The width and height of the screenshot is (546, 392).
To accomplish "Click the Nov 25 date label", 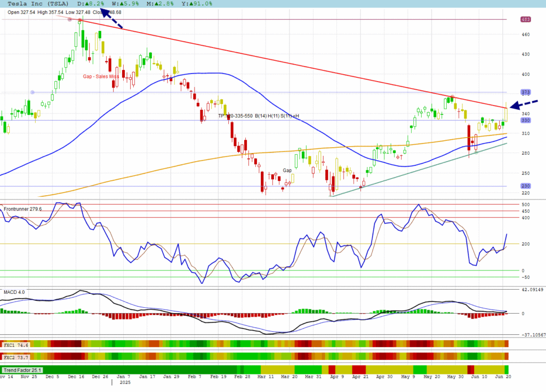I will (29, 377).
